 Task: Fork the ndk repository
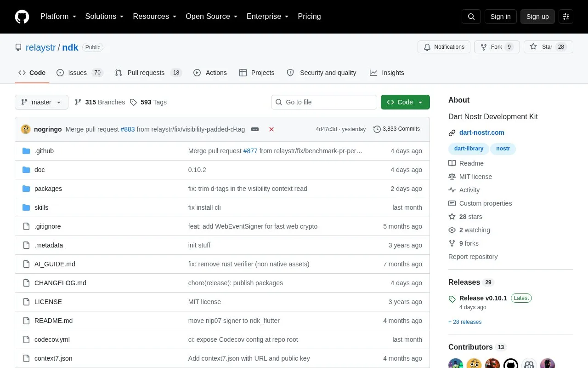click(497, 47)
